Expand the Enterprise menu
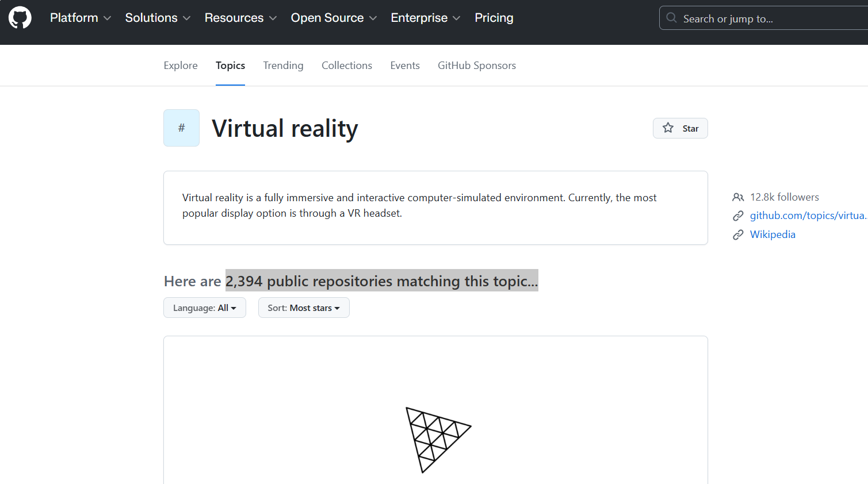 coord(426,18)
